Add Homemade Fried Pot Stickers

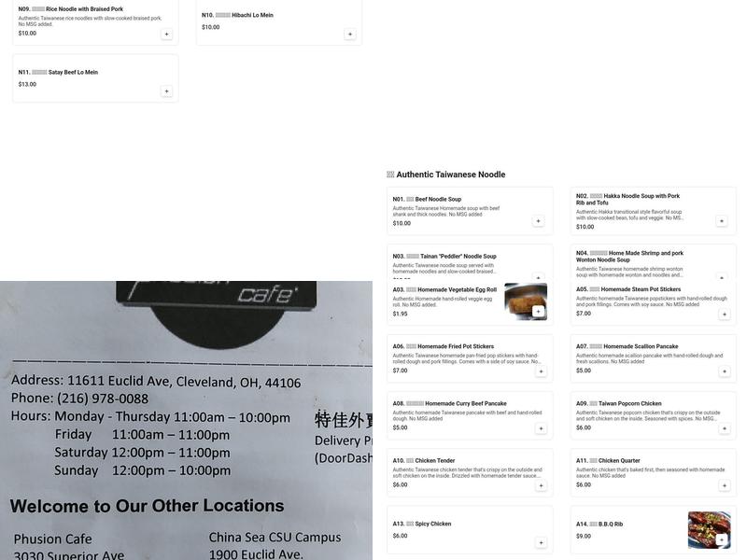coord(538,370)
